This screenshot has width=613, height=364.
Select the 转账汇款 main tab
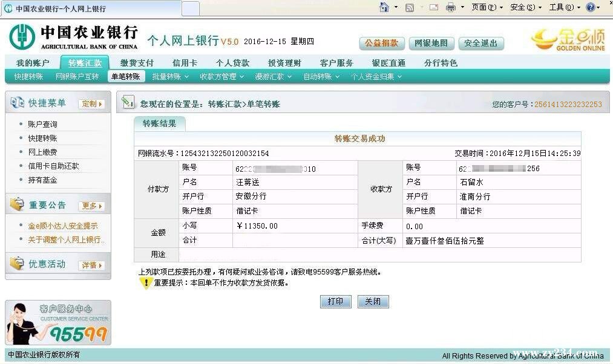(85, 63)
